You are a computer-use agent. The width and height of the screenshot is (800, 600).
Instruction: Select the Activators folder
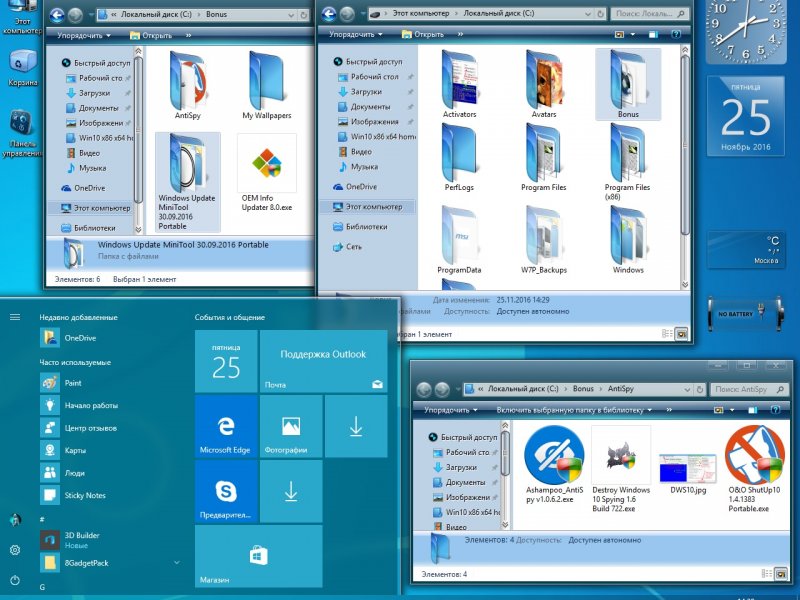[x=459, y=84]
